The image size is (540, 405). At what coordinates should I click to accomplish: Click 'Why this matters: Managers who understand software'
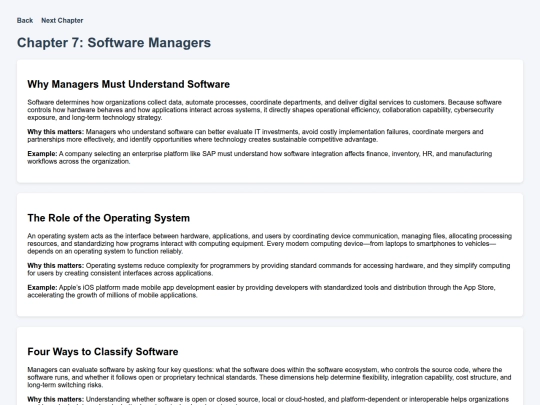click(x=255, y=136)
